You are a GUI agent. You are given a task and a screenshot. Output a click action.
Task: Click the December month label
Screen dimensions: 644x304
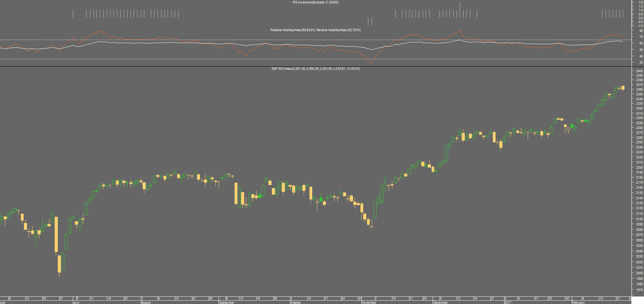pos(441,302)
